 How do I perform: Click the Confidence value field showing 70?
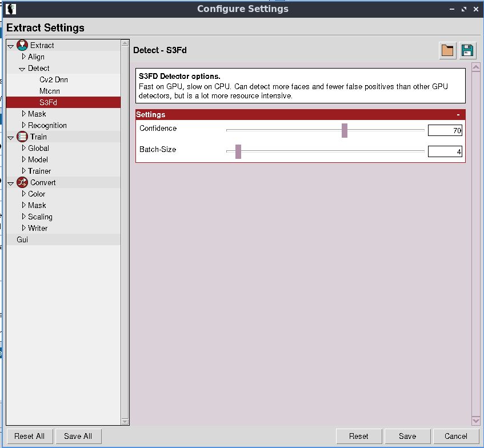(445, 130)
